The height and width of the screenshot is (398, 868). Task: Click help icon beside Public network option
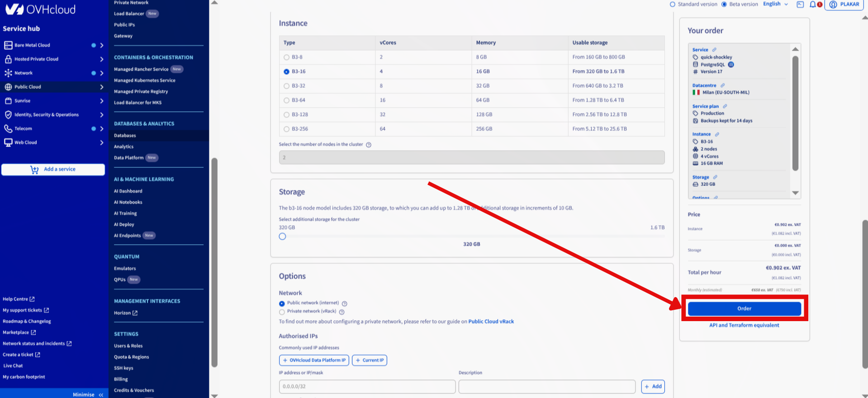point(345,303)
